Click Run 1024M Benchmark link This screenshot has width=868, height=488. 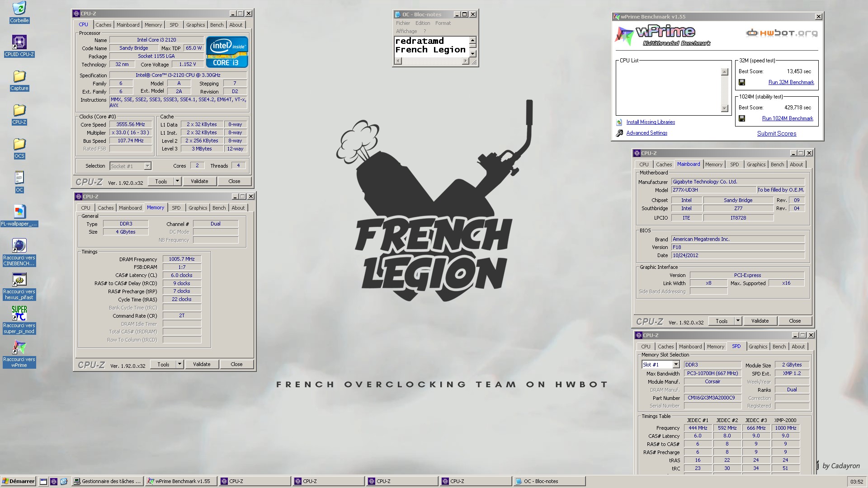(788, 118)
